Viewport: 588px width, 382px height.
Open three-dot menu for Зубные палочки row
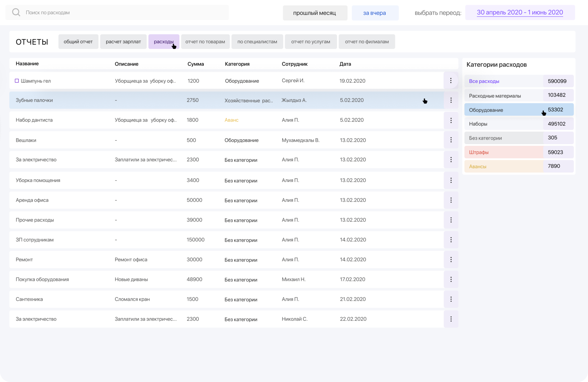pyautogui.click(x=451, y=100)
